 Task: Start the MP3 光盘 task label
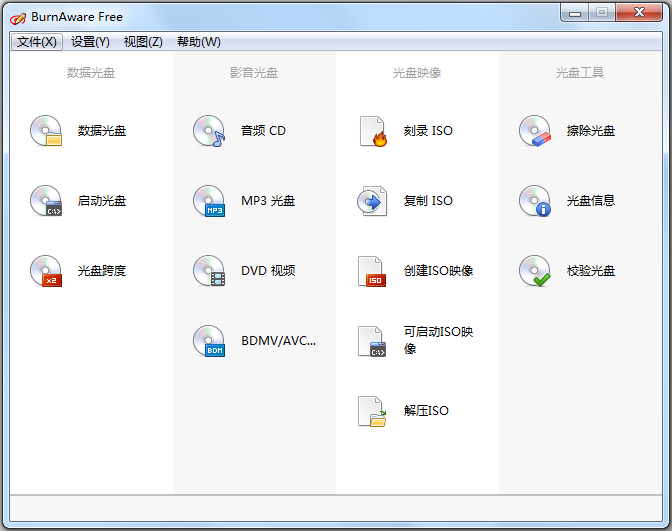[x=268, y=201]
